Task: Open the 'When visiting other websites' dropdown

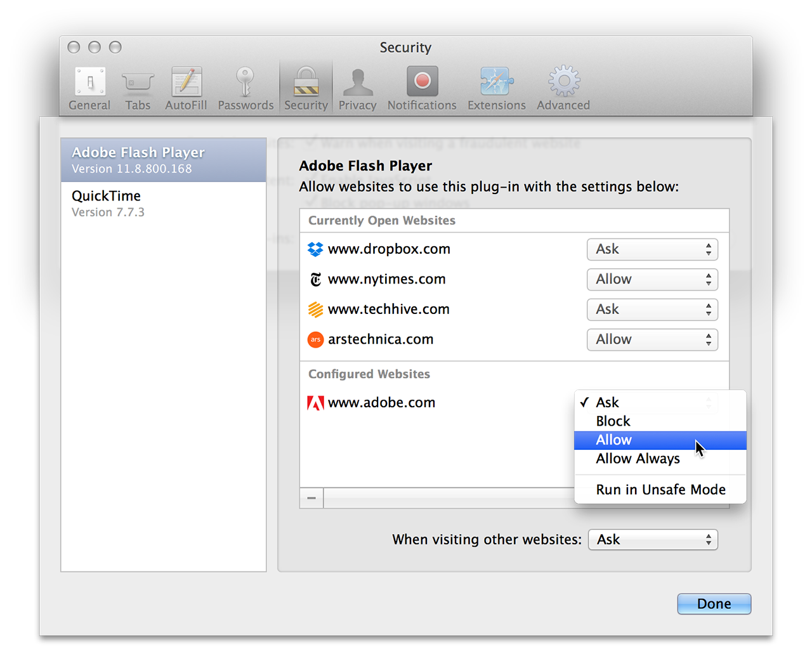Action: tap(653, 540)
